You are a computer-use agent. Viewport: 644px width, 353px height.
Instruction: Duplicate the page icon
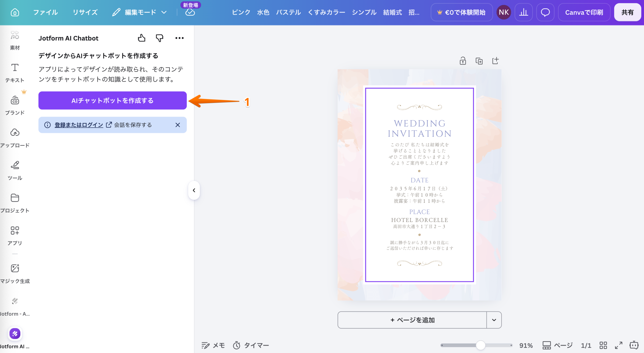coord(479,61)
